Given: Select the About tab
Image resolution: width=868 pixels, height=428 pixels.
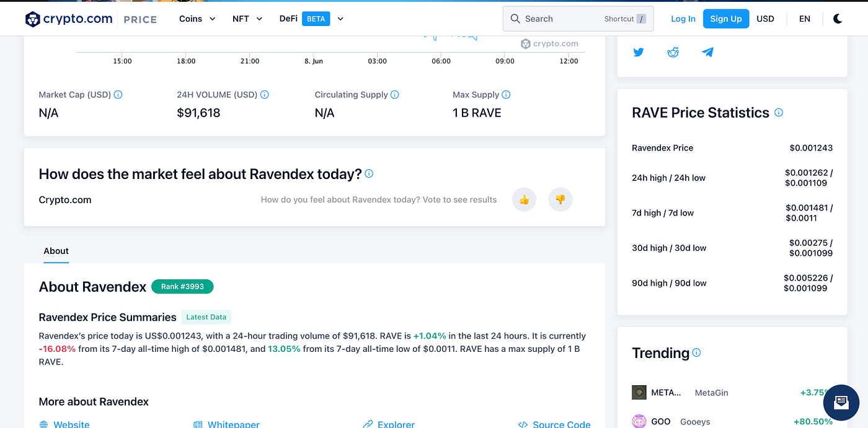Looking at the screenshot, I should tap(56, 251).
